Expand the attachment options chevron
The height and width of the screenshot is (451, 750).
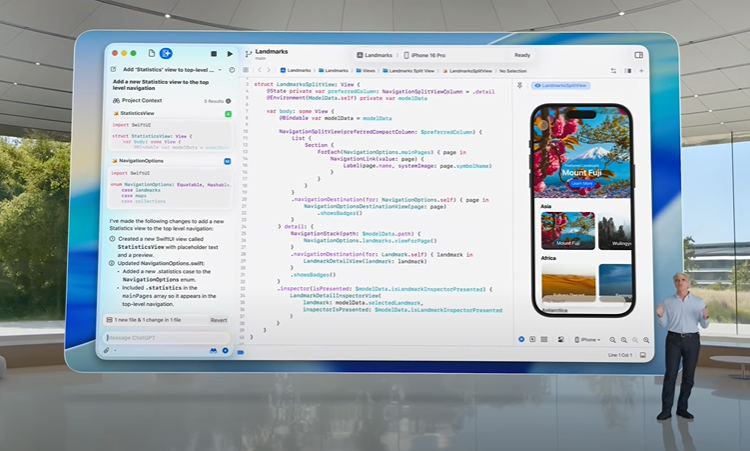pyautogui.click(x=115, y=351)
